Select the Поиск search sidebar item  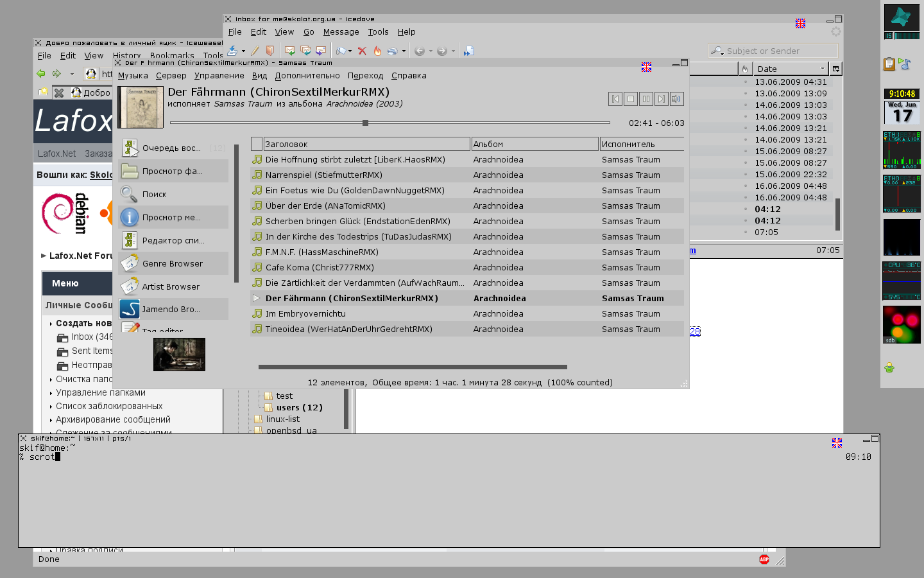click(173, 194)
